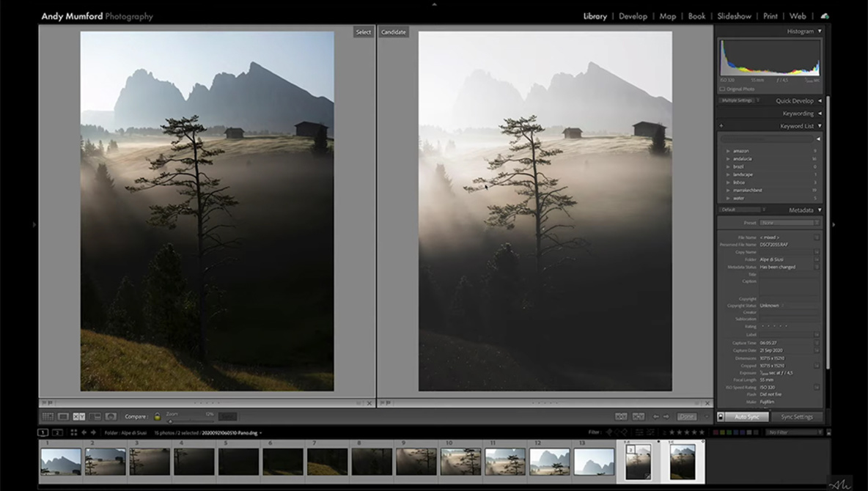Screen dimensions: 868x491
Task: Click the filmstrip grid shortcut icon
Action: (73, 433)
